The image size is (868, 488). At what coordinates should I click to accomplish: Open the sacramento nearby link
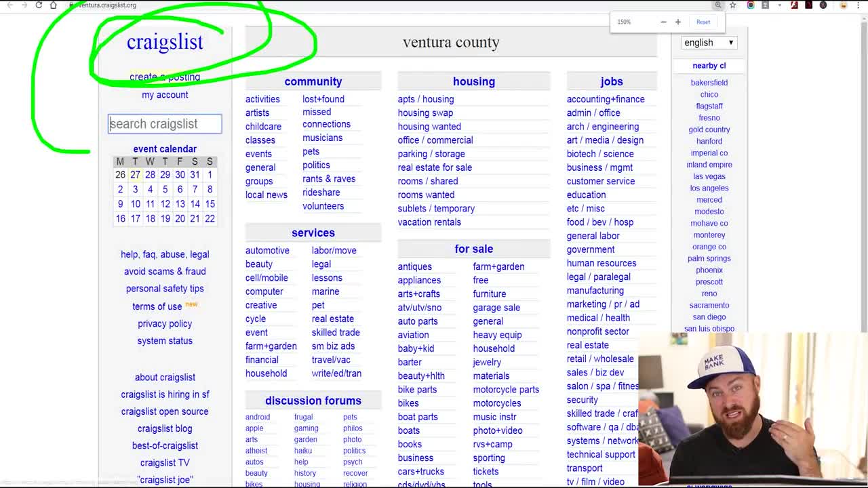pos(709,306)
